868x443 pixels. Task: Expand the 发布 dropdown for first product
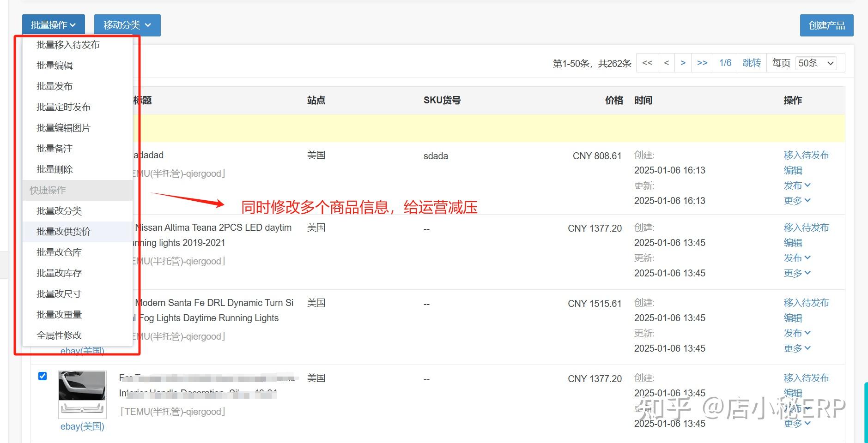[797, 186]
